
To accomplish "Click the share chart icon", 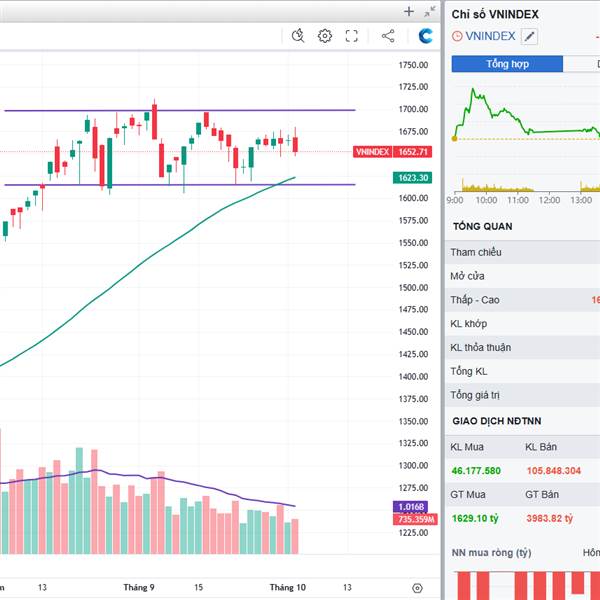I will 388,36.
